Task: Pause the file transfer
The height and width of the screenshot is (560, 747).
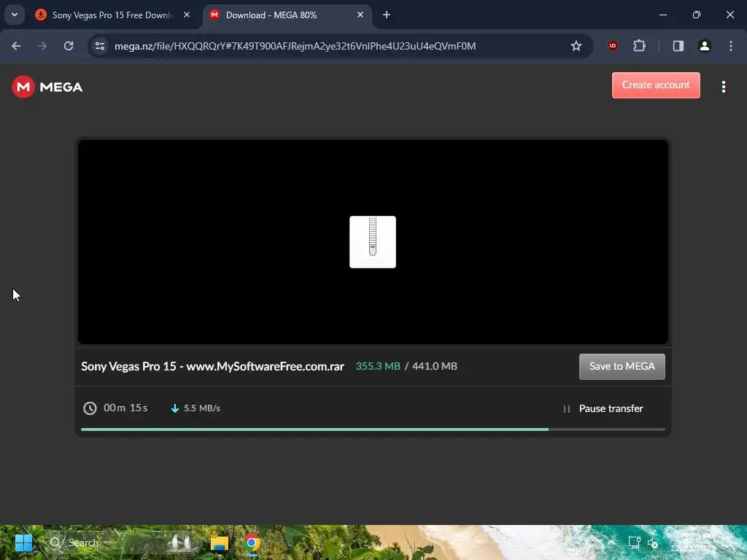Action: click(603, 408)
